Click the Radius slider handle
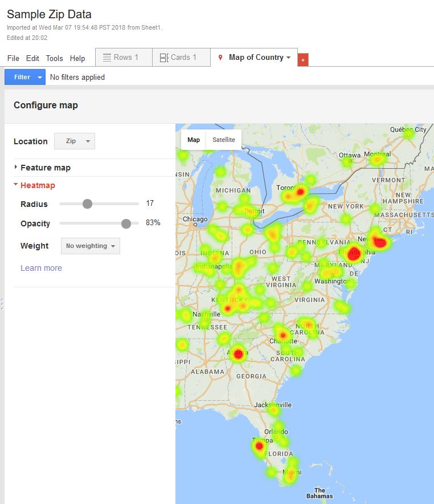 (87, 204)
